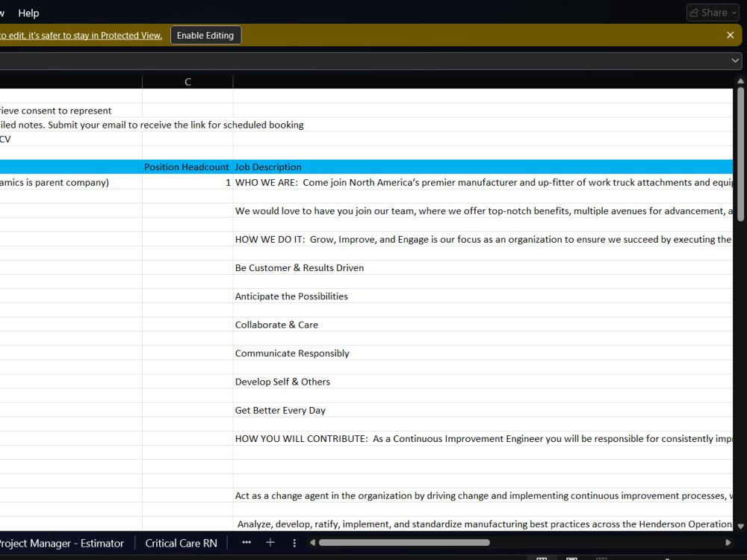Viewport: 747px width, 560px height.
Task: Select the 'HOW YOU WILL CONTRIBUTE' cell
Action: pyautogui.click(x=483, y=439)
